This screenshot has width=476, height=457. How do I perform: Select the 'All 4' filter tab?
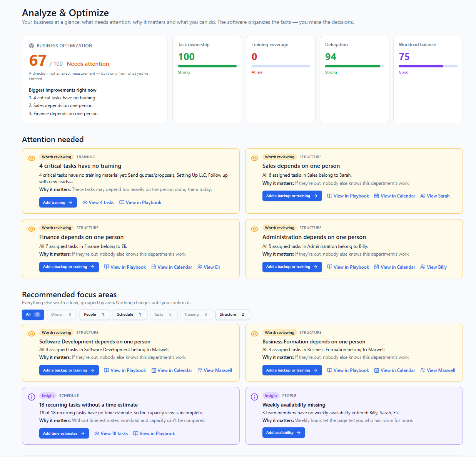point(33,315)
